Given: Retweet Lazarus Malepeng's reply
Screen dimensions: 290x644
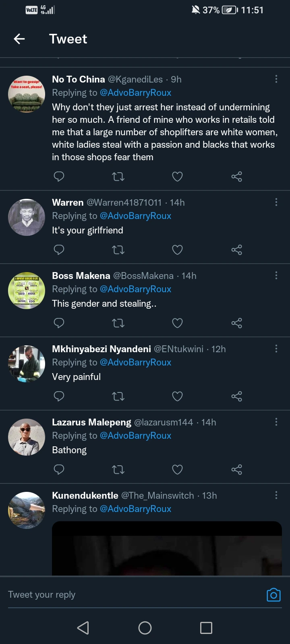Looking at the screenshot, I should (x=118, y=470).
